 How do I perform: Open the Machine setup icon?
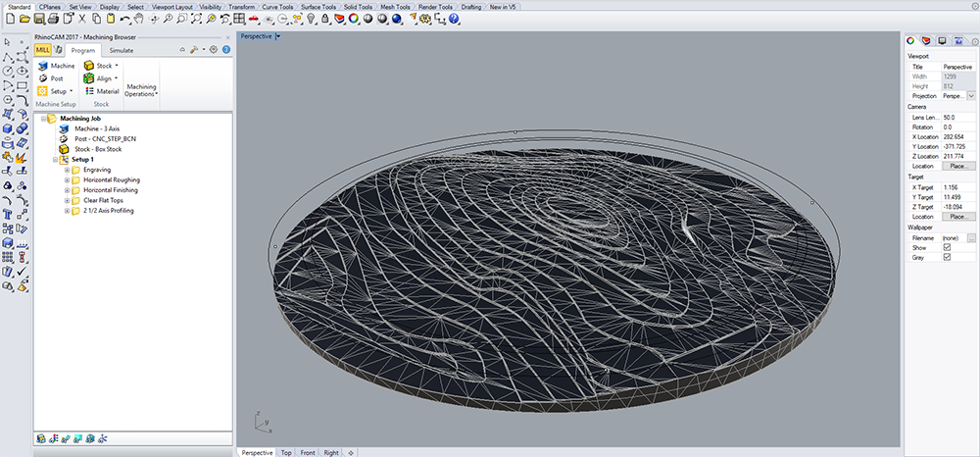click(x=43, y=66)
